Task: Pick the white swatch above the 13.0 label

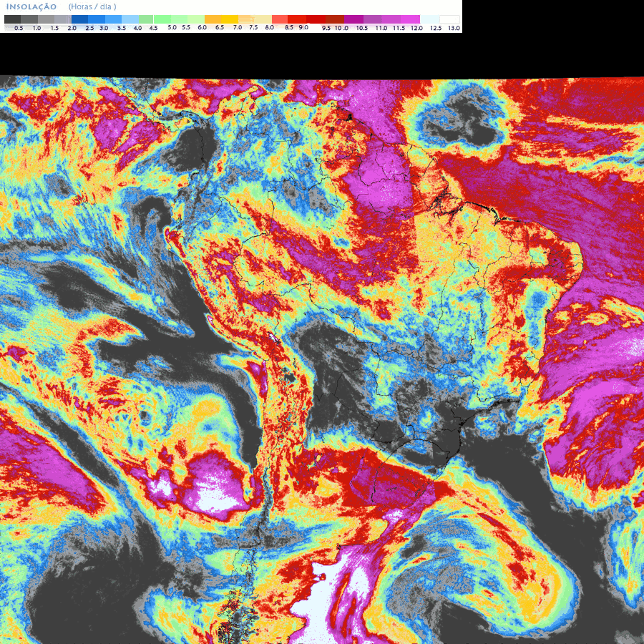Action: [x=449, y=19]
